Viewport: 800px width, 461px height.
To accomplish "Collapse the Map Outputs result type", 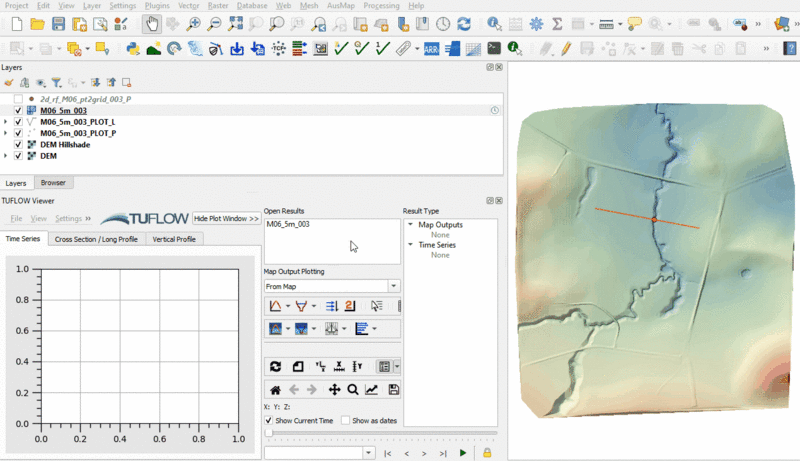I will [x=409, y=225].
